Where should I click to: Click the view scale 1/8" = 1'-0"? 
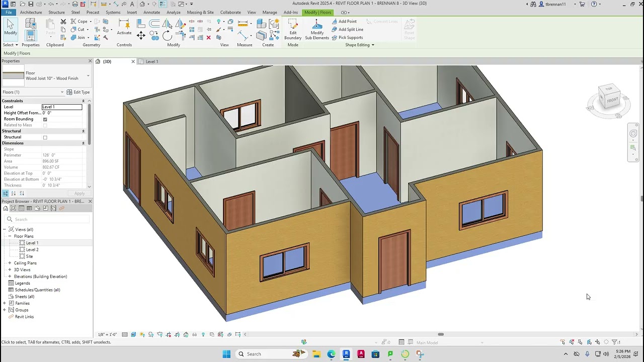(x=107, y=334)
